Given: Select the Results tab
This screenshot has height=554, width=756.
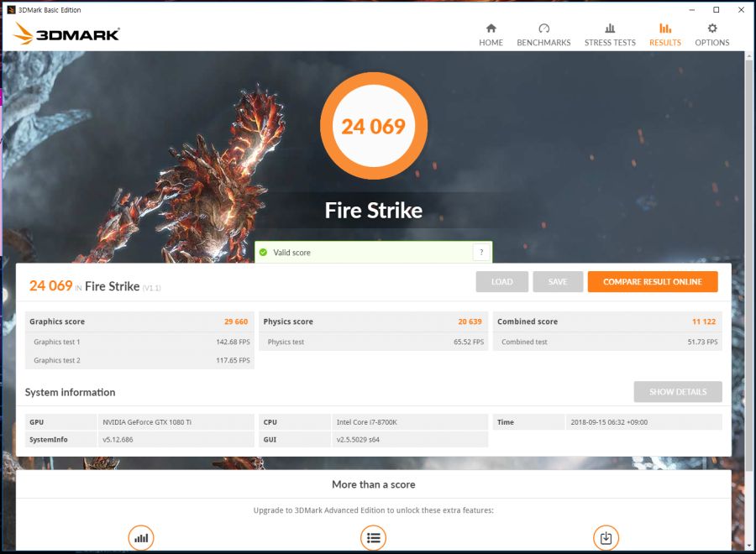Looking at the screenshot, I should pyautogui.click(x=665, y=35).
